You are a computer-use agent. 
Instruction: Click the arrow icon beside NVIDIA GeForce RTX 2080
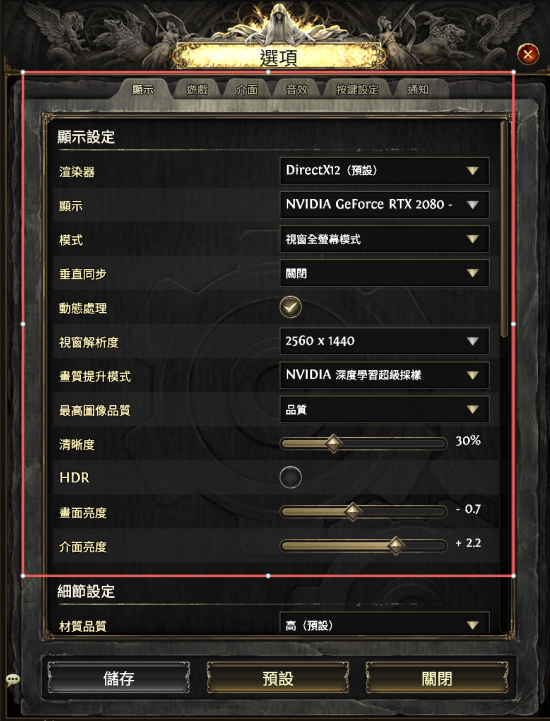point(472,205)
